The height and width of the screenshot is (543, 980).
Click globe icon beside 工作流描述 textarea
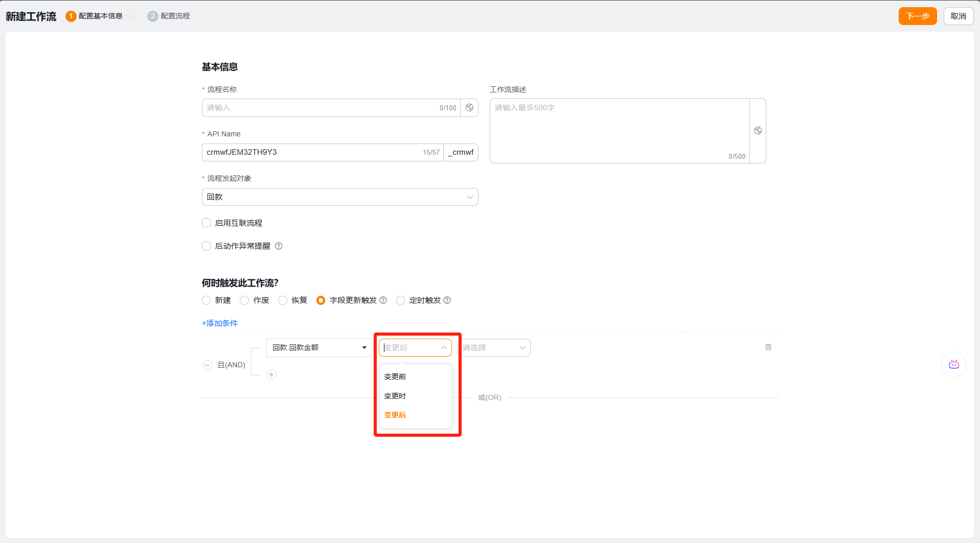(x=758, y=131)
